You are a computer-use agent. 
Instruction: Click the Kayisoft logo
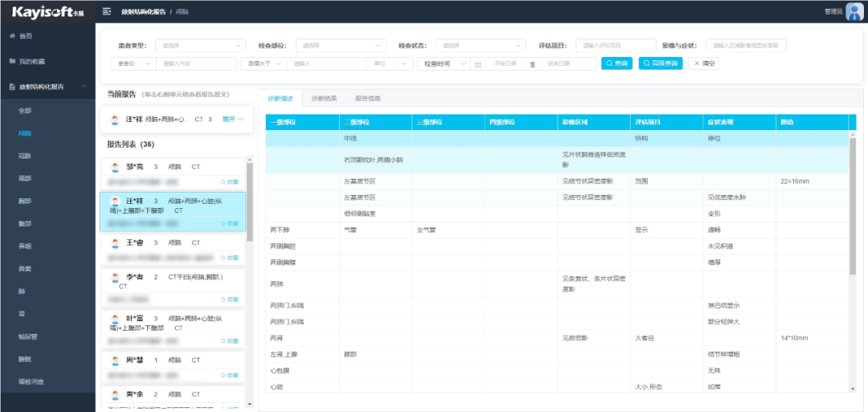47,12
